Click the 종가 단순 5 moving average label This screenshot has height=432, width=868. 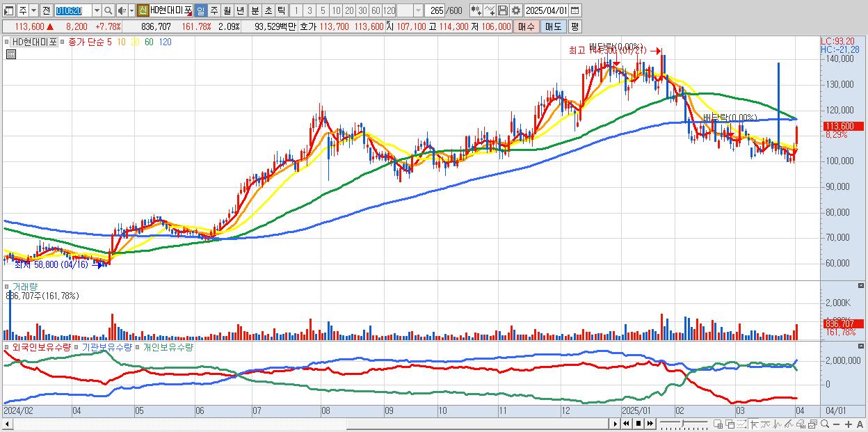[x=90, y=42]
